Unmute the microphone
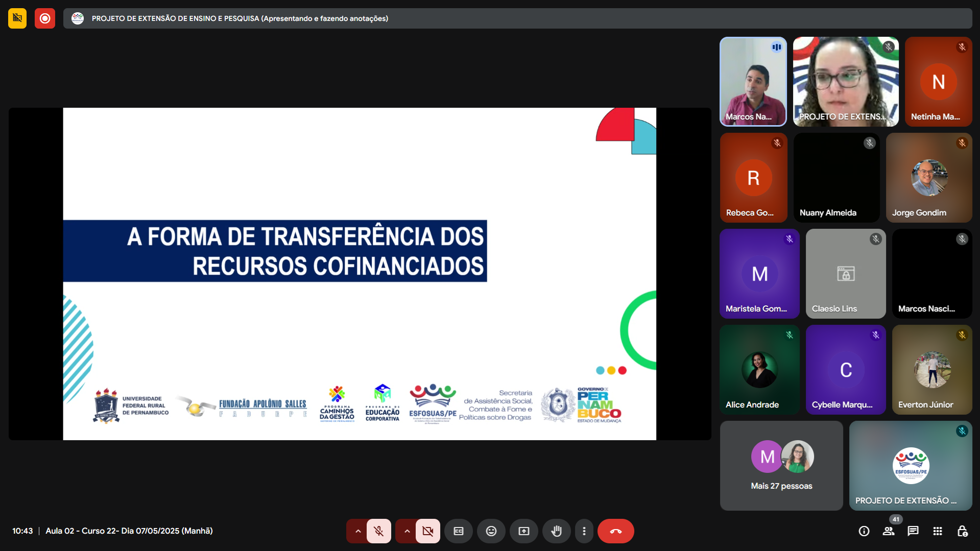Viewport: 980px width, 551px height. tap(378, 531)
